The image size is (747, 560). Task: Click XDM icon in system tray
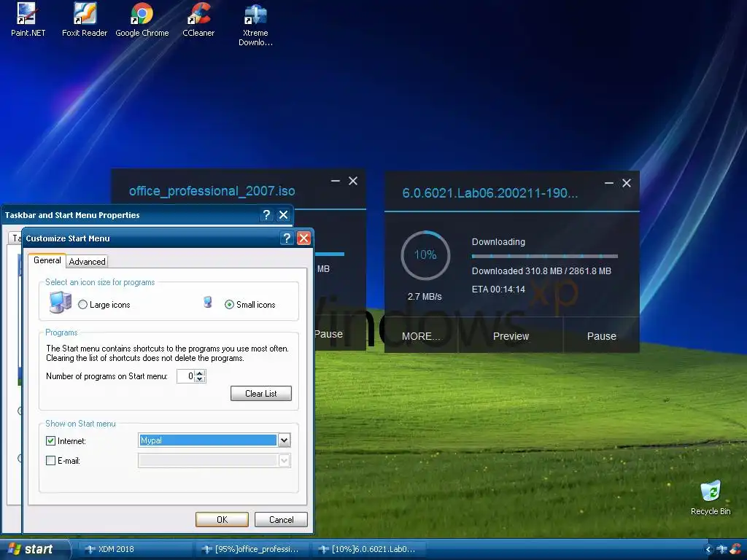pos(721,550)
